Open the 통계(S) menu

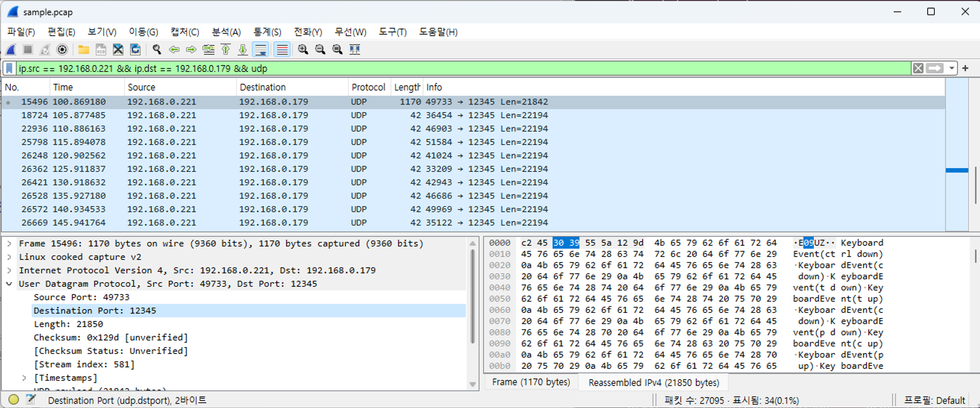click(267, 32)
